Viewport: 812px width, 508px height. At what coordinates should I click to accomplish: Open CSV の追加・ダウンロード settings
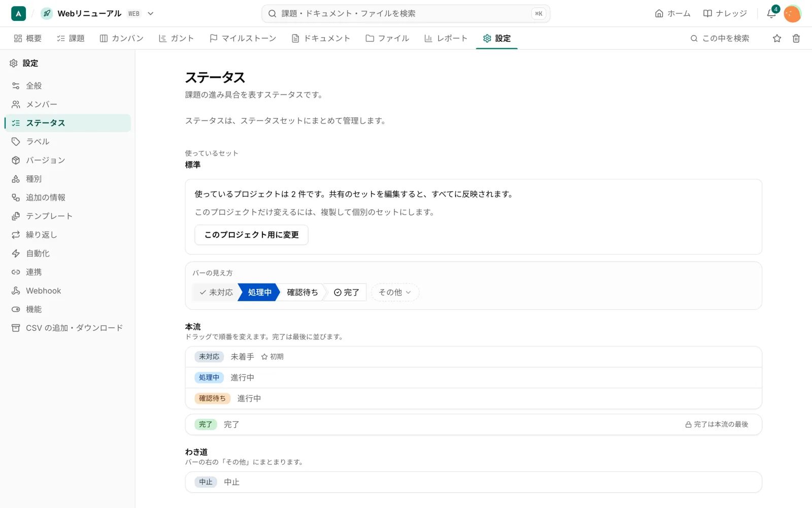click(x=67, y=328)
